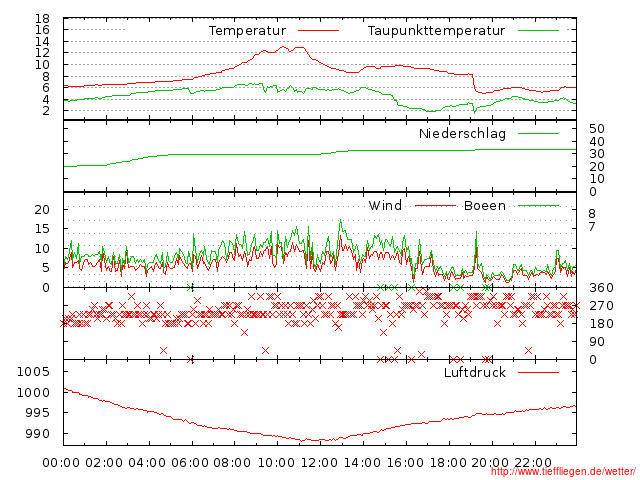Click the 14:00 time axis label
This screenshot has height=480, width=640.
click(362, 462)
